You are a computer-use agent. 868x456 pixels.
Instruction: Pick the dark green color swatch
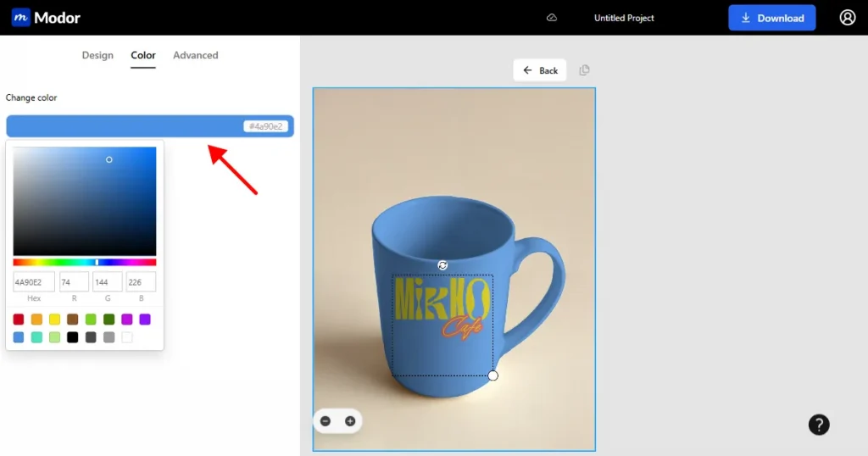(109, 319)
